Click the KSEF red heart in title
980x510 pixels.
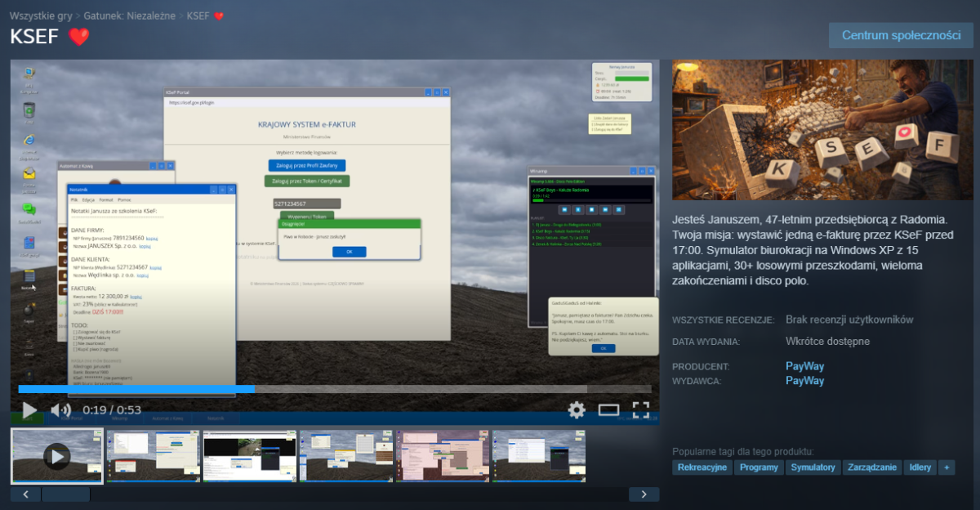pos(78,37)
